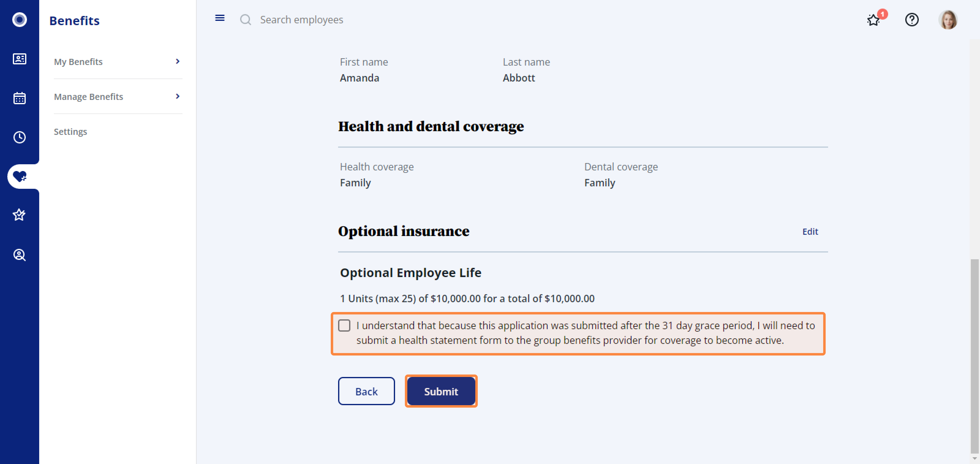Screen dimensions: 980x464
Task: Click the search magnifier icon
Action: 245,19
